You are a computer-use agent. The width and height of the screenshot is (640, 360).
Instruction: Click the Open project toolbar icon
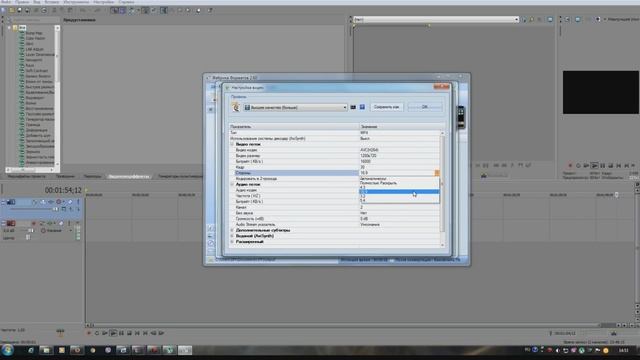(x=12, y=10)
